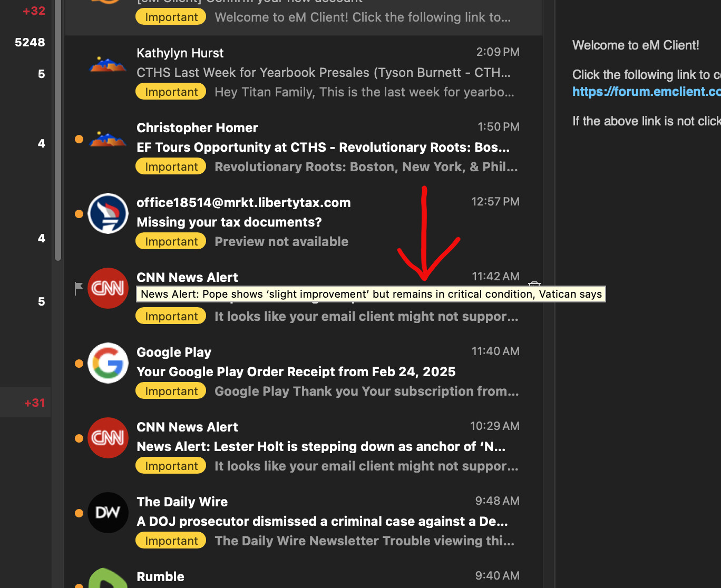721x588 pixels.
Task: Click the sidebar vertical scrollbar thumb
Action: click(58, 130)
